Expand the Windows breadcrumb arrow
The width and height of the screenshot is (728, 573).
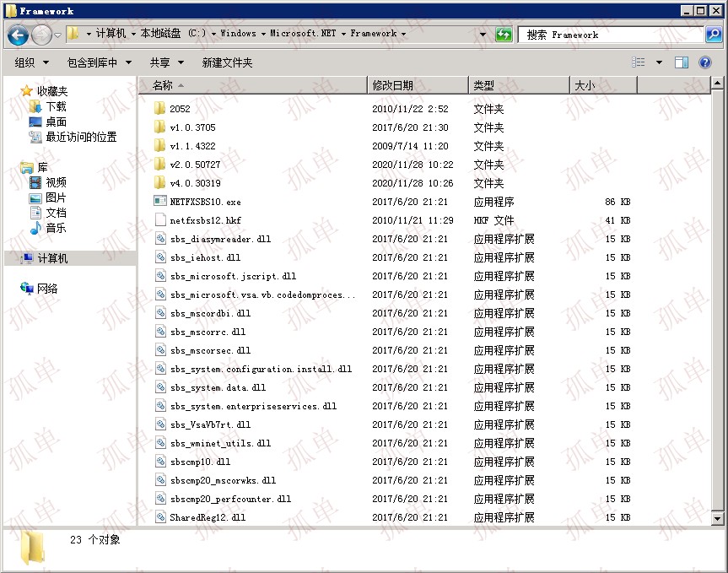pyautogui.click(x=263, y=34)
